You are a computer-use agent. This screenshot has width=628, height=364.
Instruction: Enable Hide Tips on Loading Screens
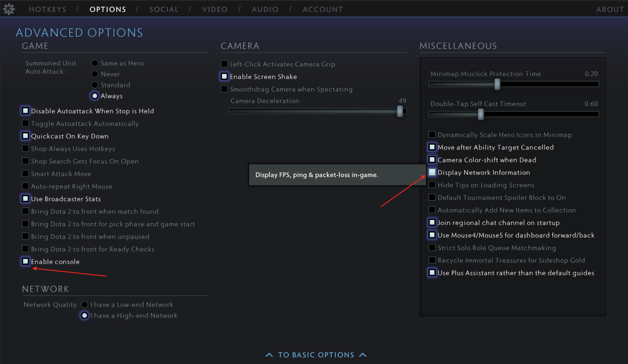tap(432, 185)
